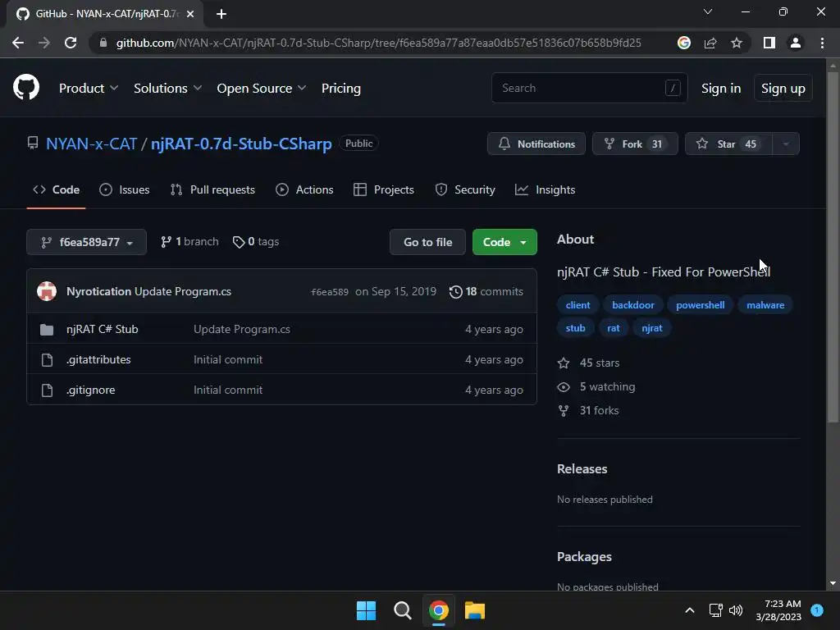Reload the page with the refresh icon

[x=71, y=43]
